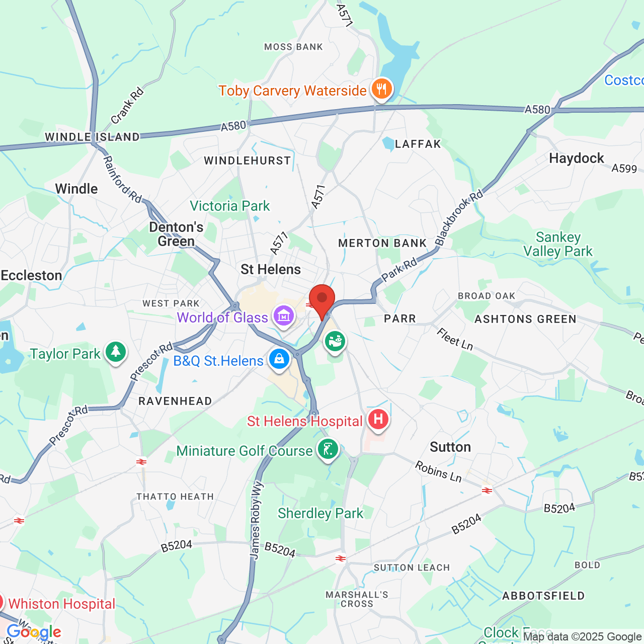Viewport: 644px width, 644px height.
Task: Select St Helens Hospital H icon
Action: pyautogui.click(x=378, y=420)
